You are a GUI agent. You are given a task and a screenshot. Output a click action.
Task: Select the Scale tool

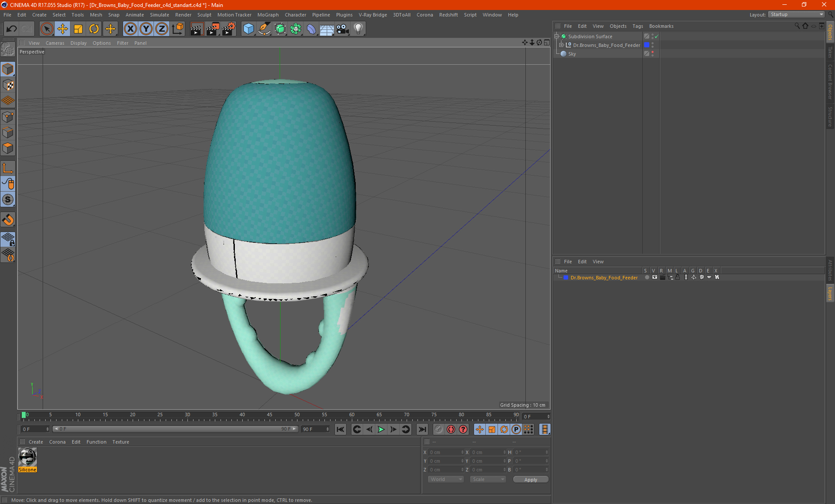click(x=78, y=29)
